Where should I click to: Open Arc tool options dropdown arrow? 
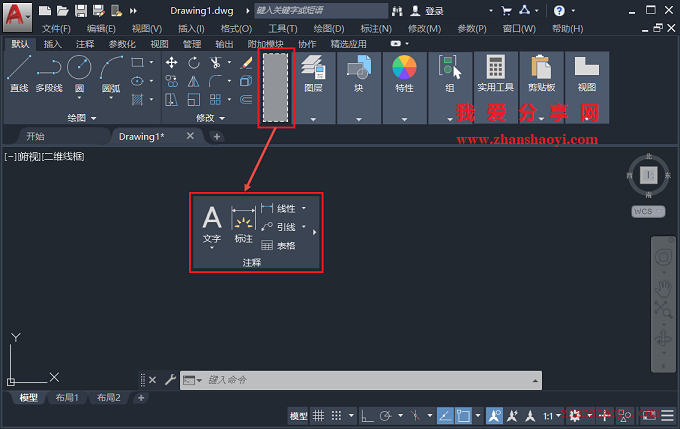[111, 98]
